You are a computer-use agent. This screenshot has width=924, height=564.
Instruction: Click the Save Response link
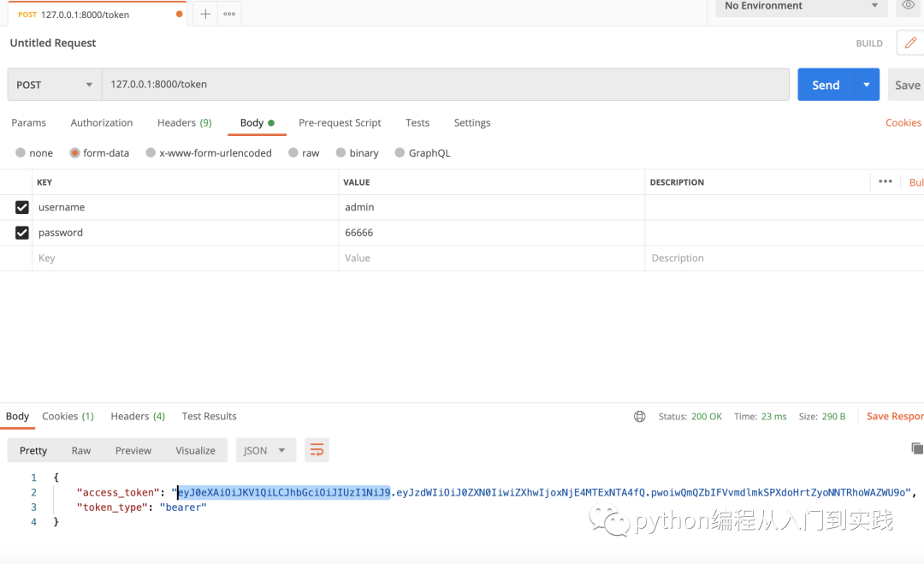click(x=895, y=416)
